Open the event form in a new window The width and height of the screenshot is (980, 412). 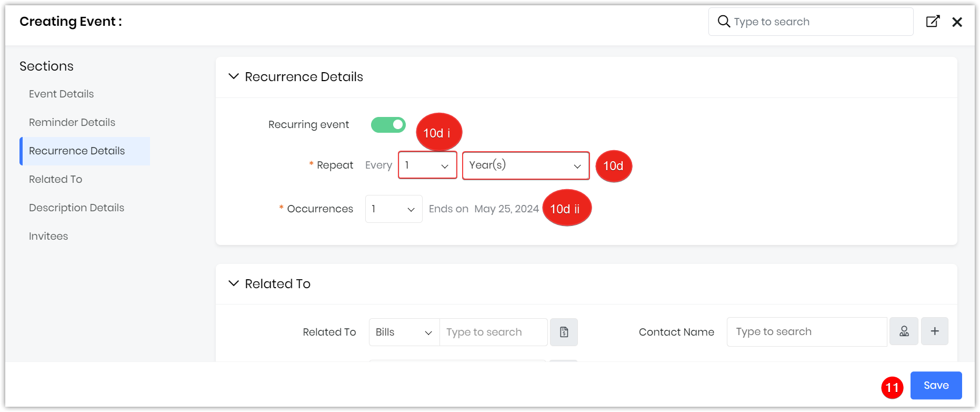933,22
